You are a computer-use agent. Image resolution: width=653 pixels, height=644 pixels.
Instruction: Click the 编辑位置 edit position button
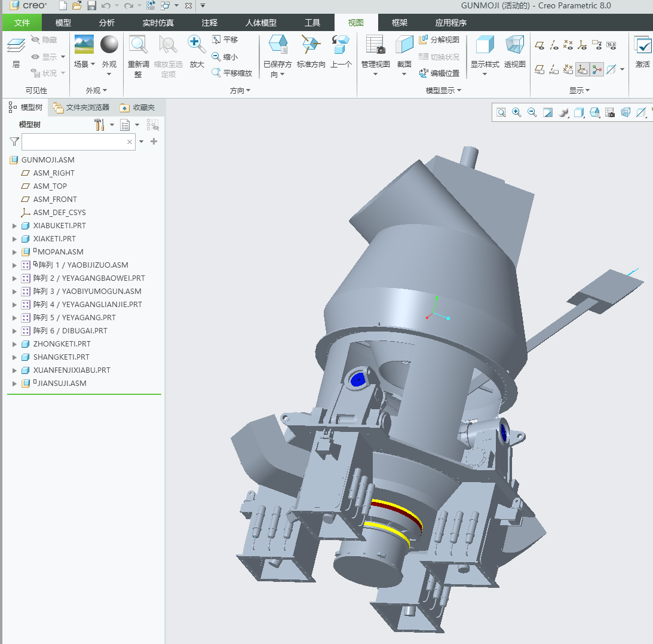click(x=439, y=73)
